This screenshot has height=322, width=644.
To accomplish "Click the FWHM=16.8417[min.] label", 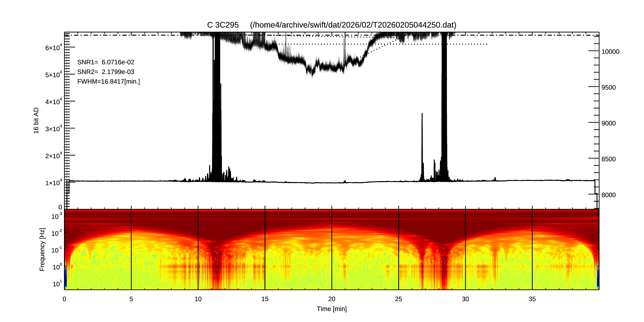I will 109,81.
